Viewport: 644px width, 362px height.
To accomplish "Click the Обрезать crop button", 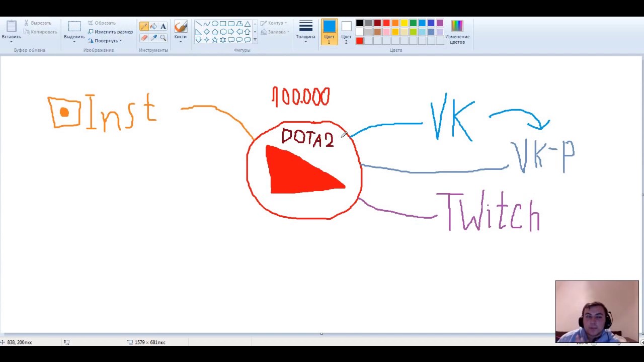I will coord(102,23).
